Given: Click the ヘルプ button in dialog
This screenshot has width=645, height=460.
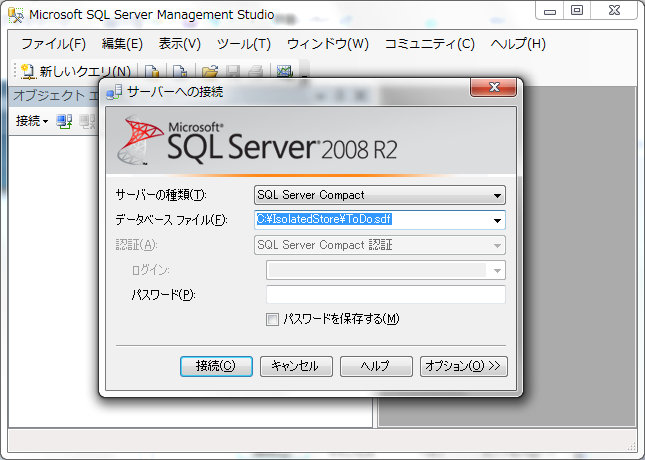Looking at the screenshot, I should pyautogui.click(x=376, y=366).
